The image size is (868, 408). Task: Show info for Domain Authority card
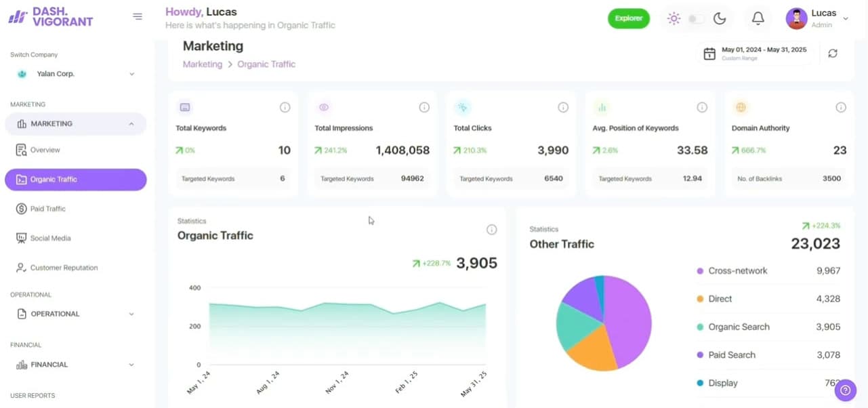pos(841,107)
